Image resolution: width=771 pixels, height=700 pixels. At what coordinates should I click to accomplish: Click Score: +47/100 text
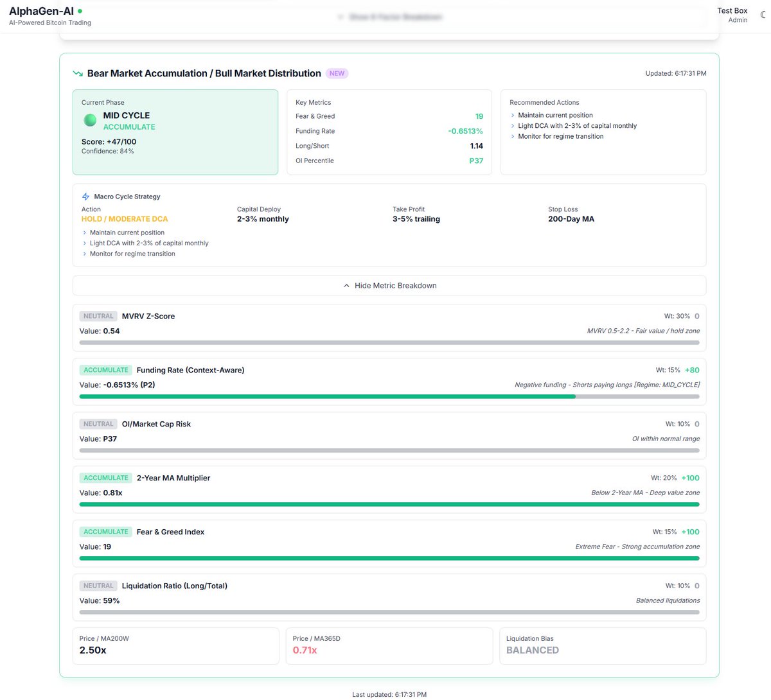point(109,142)
